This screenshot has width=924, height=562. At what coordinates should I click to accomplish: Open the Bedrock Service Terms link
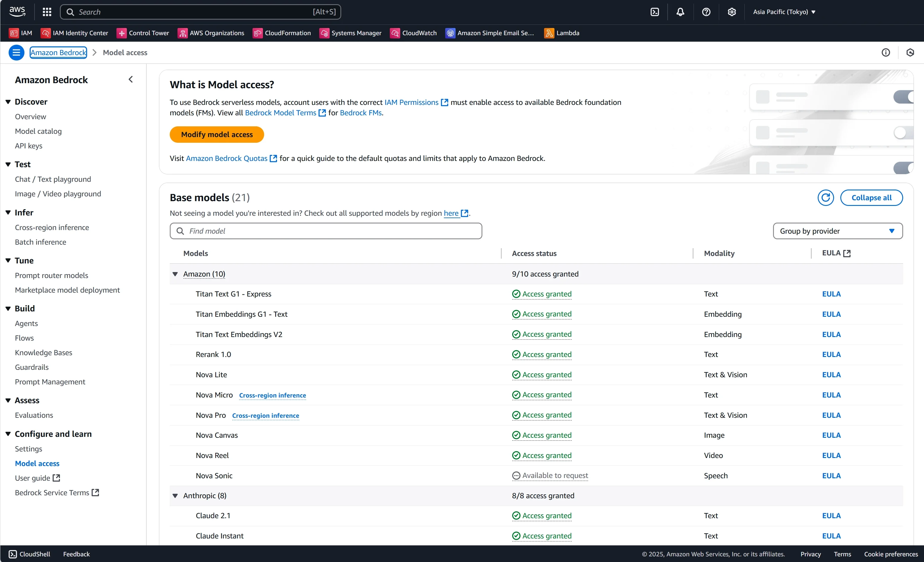click(57, 493)
